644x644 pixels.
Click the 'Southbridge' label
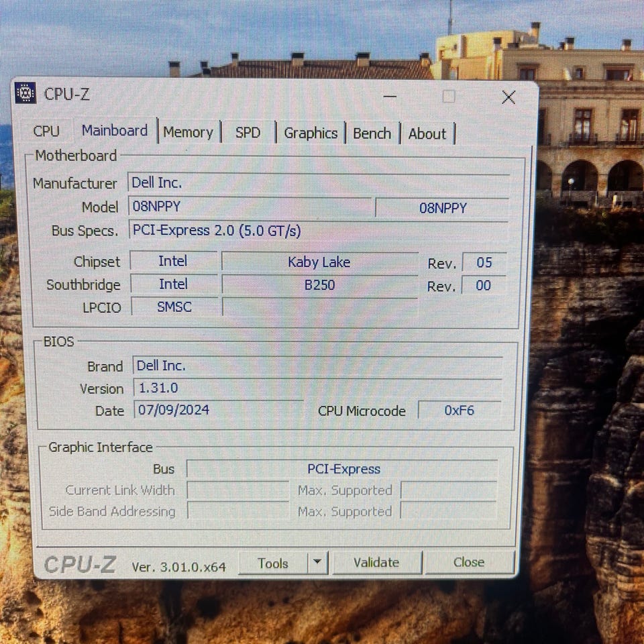83,284
